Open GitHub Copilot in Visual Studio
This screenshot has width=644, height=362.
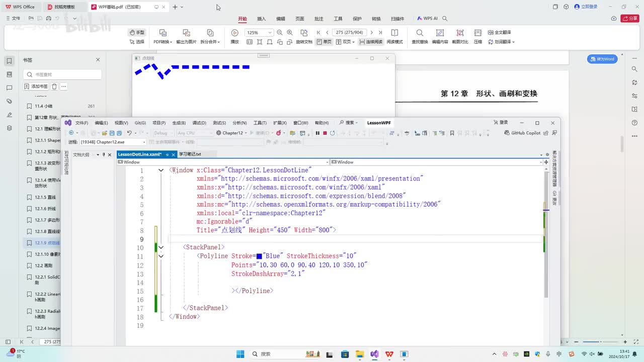coord(522,133)
